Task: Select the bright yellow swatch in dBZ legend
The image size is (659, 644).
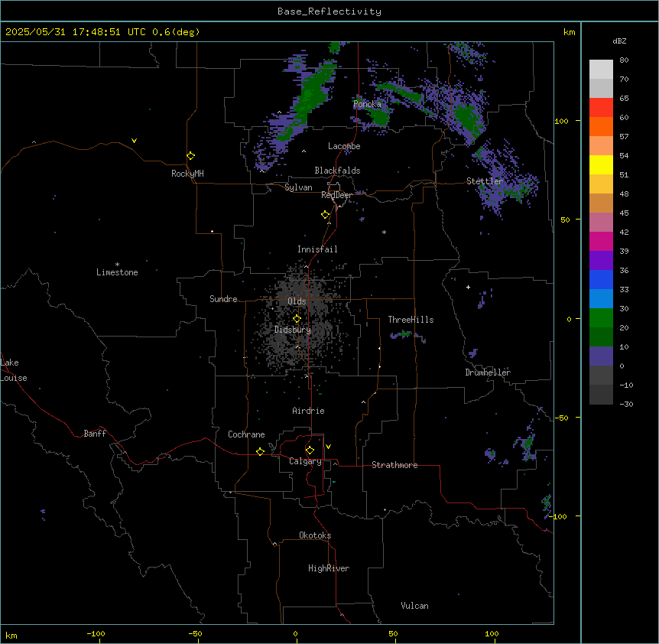Action: point(601,164)
